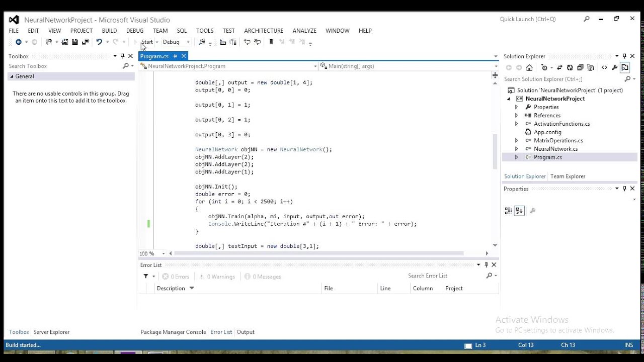Screen dimensions: 644x362
Task: Click the Pending Changes Filter clock icon
Action: pyautogui.click(x=544, y=67)
